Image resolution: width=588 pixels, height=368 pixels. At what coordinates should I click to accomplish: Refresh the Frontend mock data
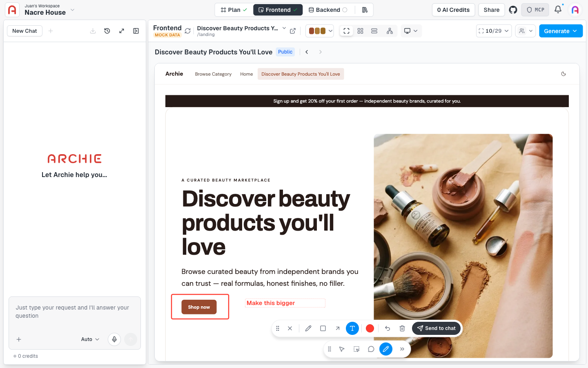[188, 31]
